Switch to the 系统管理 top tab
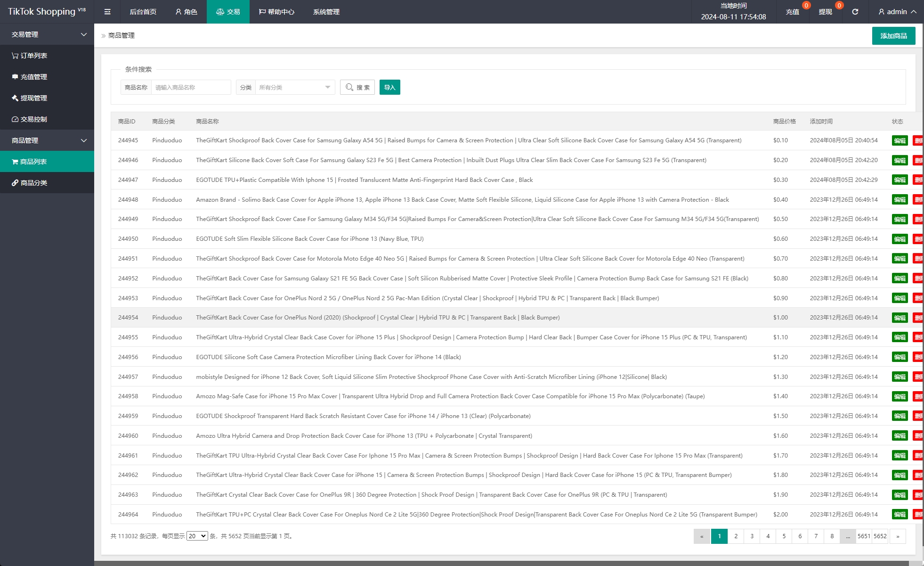924x566 pixels. 326,12
